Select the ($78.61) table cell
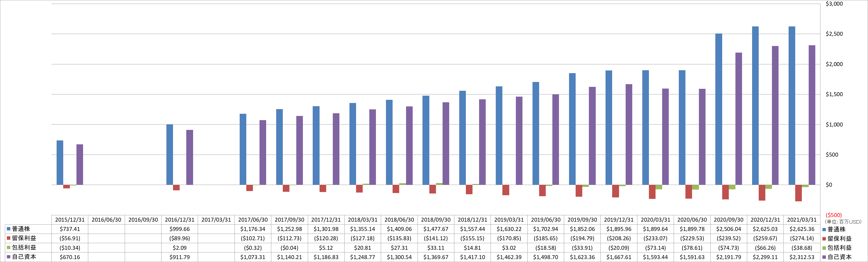Image resolution: width=868 pixels, height=262 pixels. 692,248
